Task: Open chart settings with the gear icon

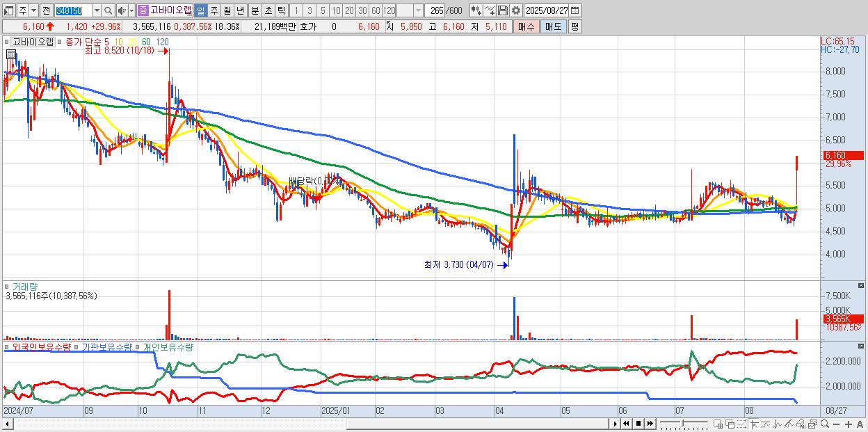Action: [515, 10]
